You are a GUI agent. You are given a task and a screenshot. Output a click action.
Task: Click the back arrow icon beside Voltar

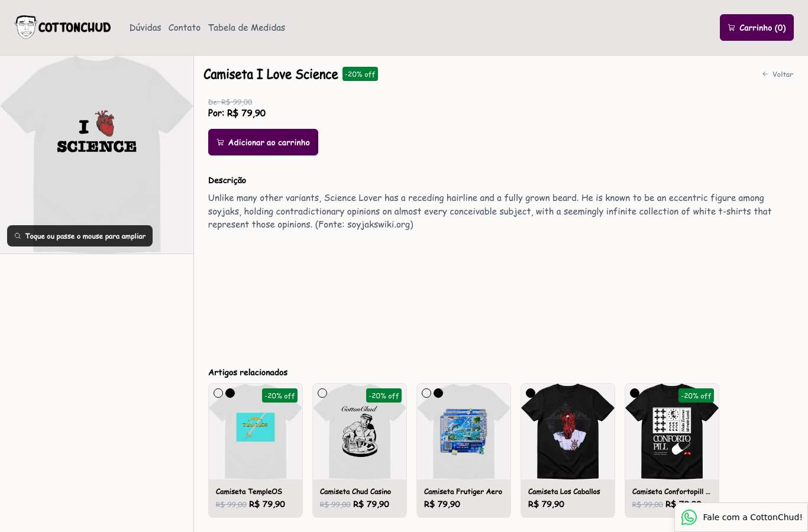(765, 74)
